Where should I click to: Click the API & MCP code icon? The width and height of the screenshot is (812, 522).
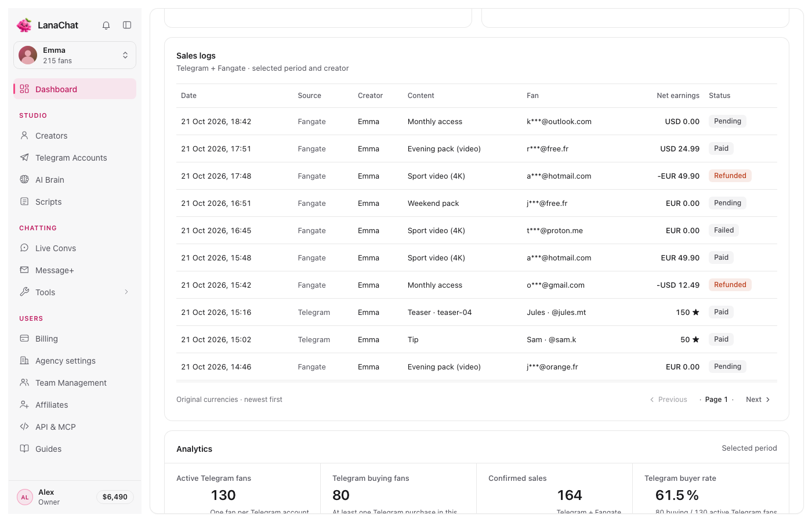(x=24, y=426)
